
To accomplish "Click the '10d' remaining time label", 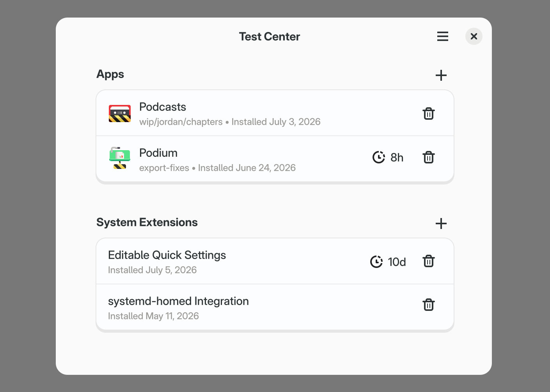I will pos(397,262).
